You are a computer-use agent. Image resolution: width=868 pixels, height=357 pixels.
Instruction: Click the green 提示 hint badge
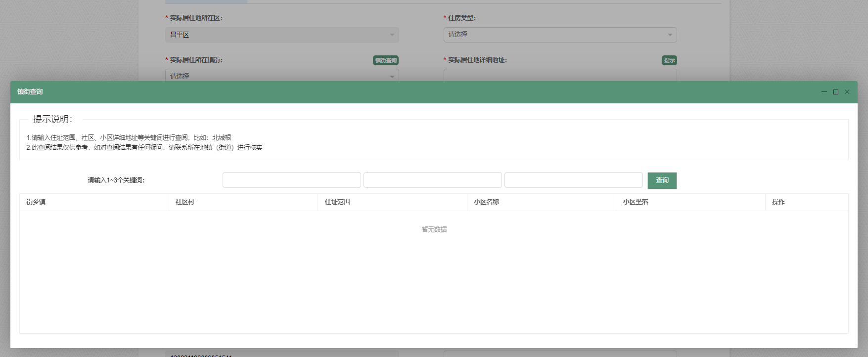click(x=669, y=60)
